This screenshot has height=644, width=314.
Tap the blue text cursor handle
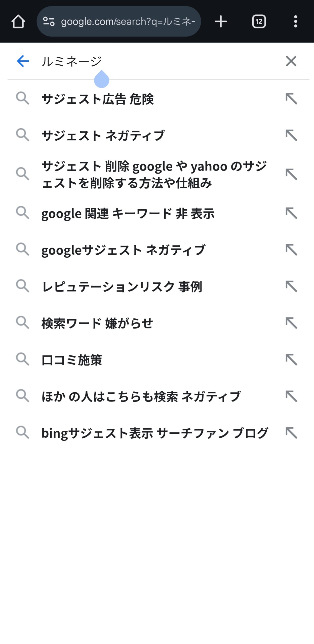(102, 80)
